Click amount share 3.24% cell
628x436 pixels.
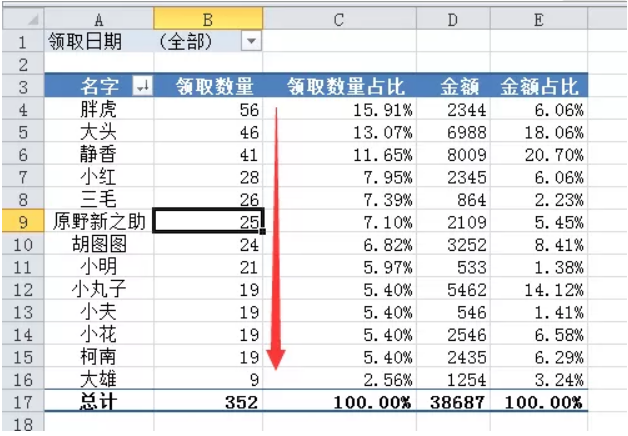(x=539, y=379)
